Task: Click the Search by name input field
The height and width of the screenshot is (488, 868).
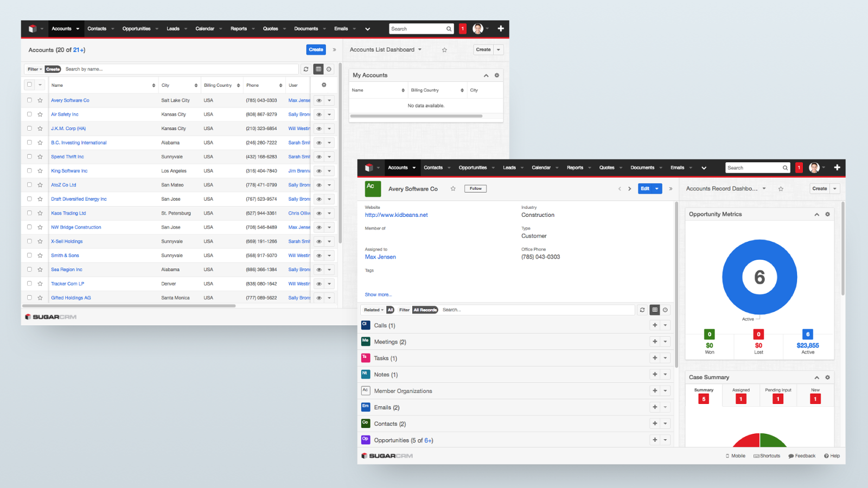Action: 179,69
